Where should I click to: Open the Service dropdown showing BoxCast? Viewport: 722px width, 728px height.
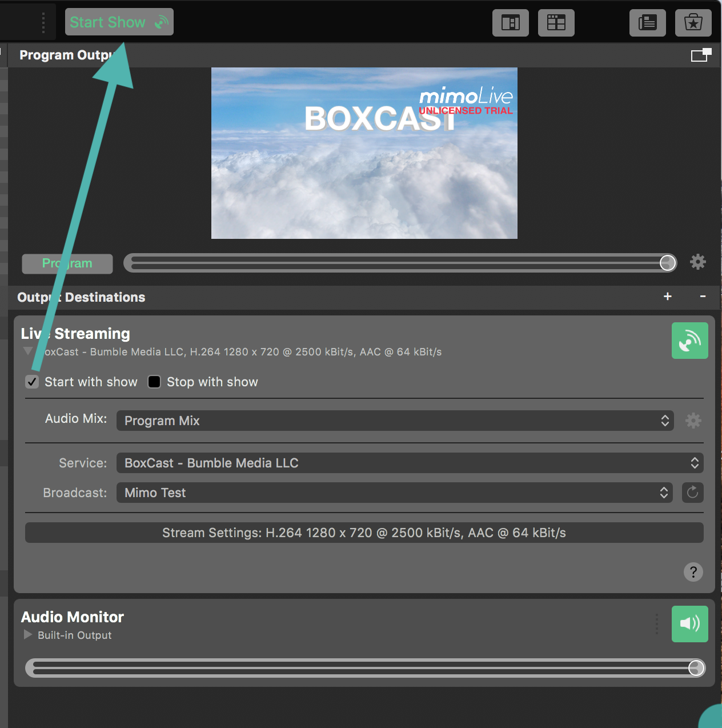410,463
